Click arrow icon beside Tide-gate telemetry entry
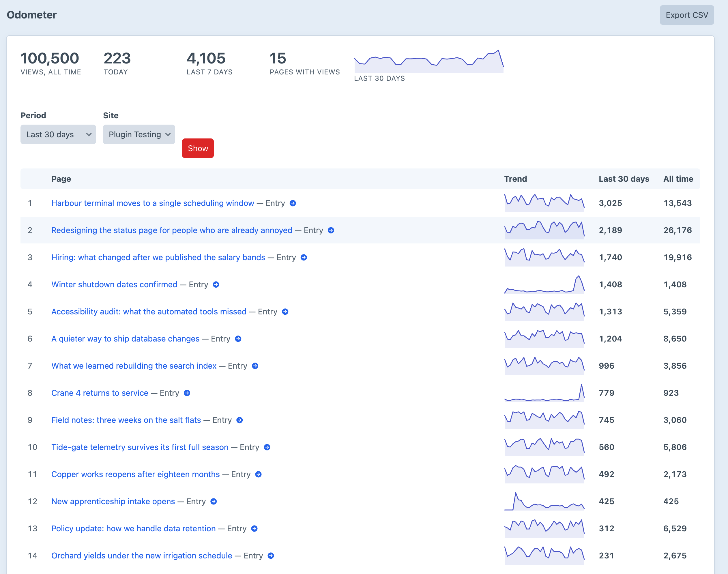This screenshot has width=728, height=574. pos(267,447)
